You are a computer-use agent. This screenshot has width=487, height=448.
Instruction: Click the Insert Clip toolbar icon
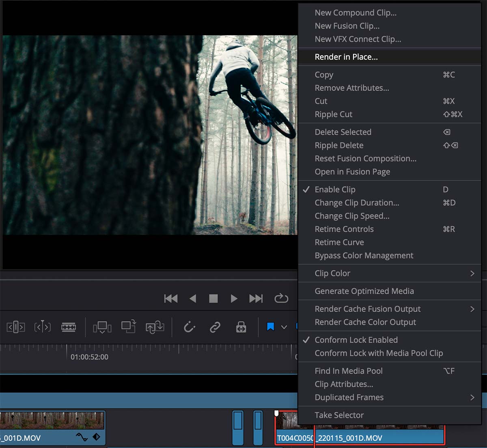(102, 327)
